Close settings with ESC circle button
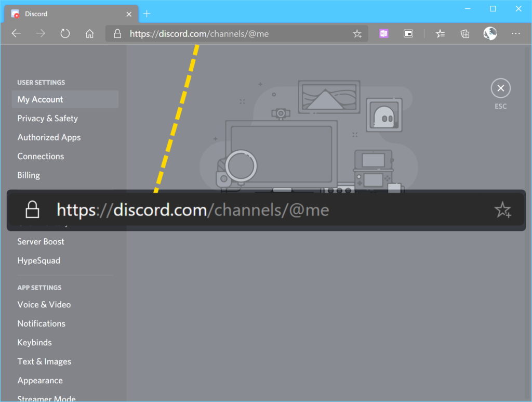Image resolution: width=532 pixels, height=402 pixels. (x=500, y=88)
